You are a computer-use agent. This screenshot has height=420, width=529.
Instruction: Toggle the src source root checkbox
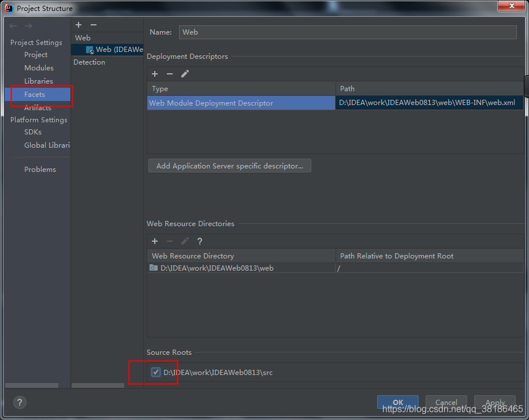click(x=155, y=372)
